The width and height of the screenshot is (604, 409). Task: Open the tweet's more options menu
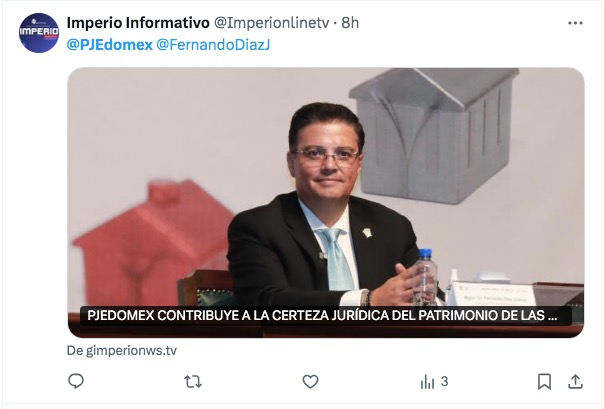coord(575,23)
